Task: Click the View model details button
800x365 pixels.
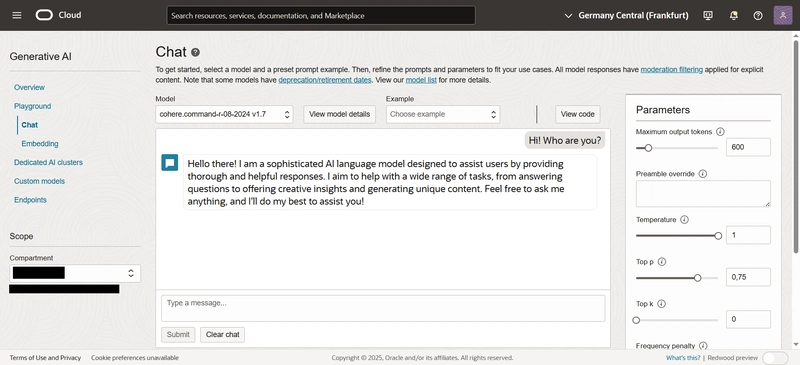Action: 339,114
